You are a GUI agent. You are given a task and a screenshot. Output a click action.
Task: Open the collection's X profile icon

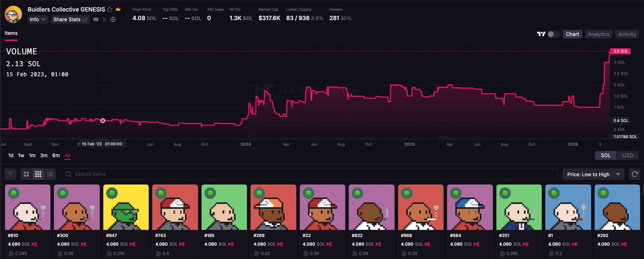pos(104,19)
